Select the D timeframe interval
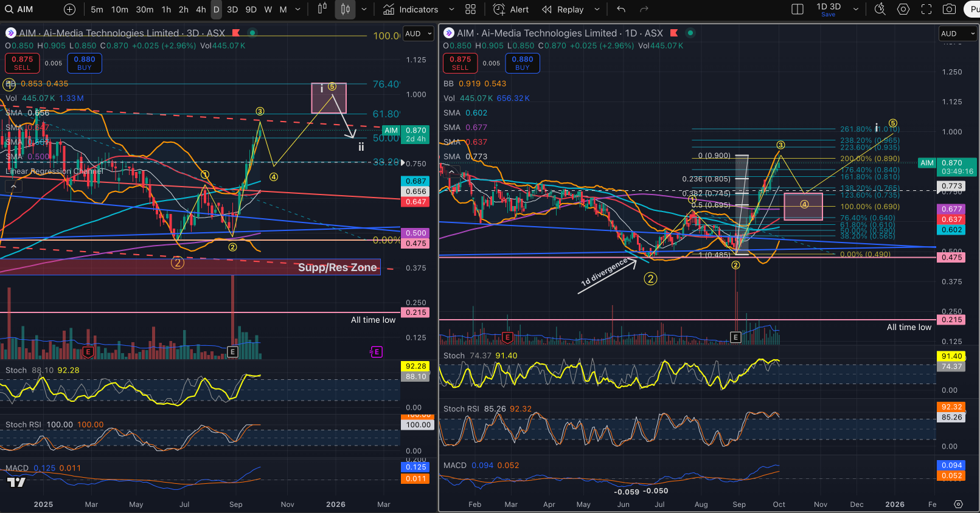 [x=216, y=10]
